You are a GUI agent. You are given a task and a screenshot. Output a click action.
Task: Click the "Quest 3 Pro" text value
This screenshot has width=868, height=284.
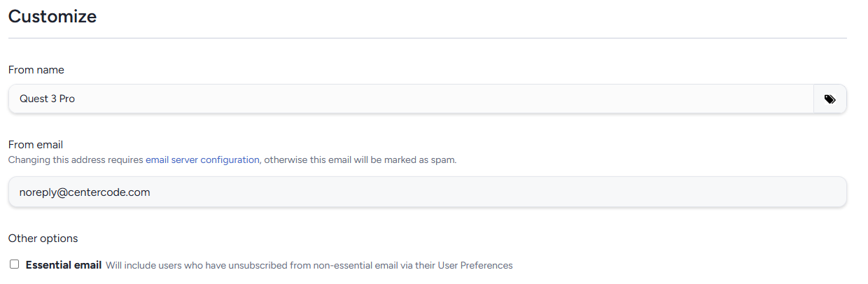point(47,99)
